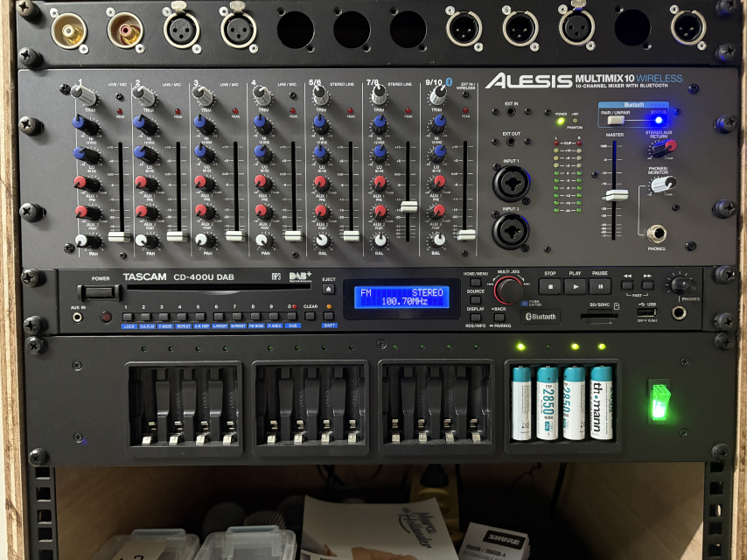Image resolution: width=747 pixels, height=560 pixels.
Task: Click the channel 9/10 TRIM knob
Action: coord(437,94)
